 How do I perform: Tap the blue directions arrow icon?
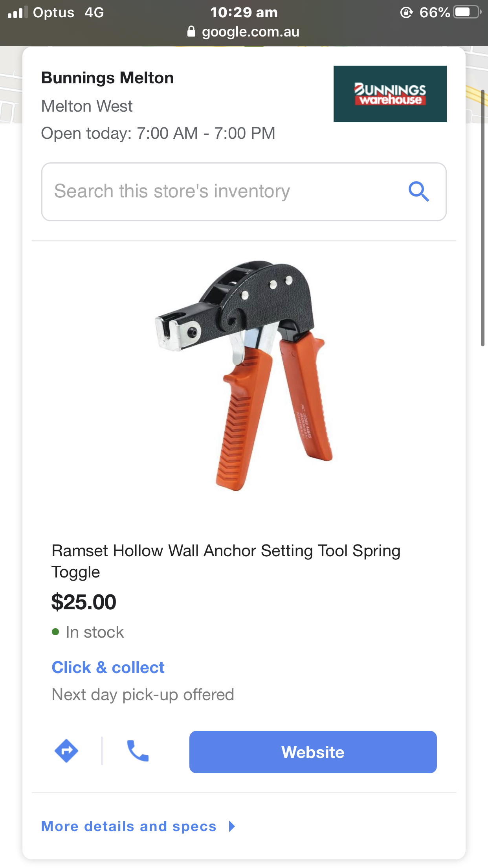(66, 751)
